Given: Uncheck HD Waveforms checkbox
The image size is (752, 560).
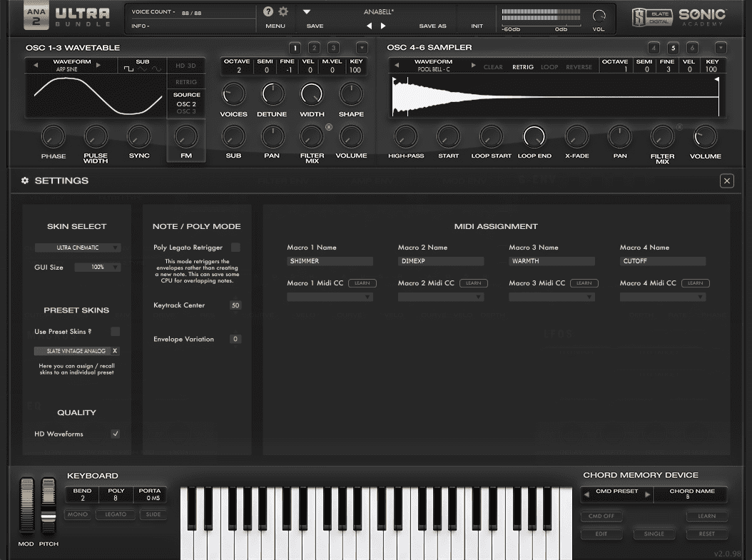Looking at the screenshot, I should tap(115, 434).
